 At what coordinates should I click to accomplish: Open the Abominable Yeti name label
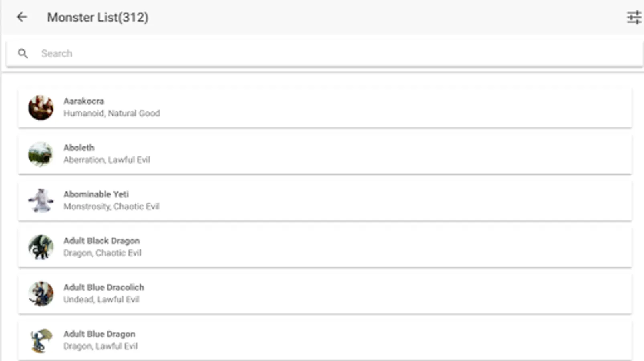[x=96, y=194]
